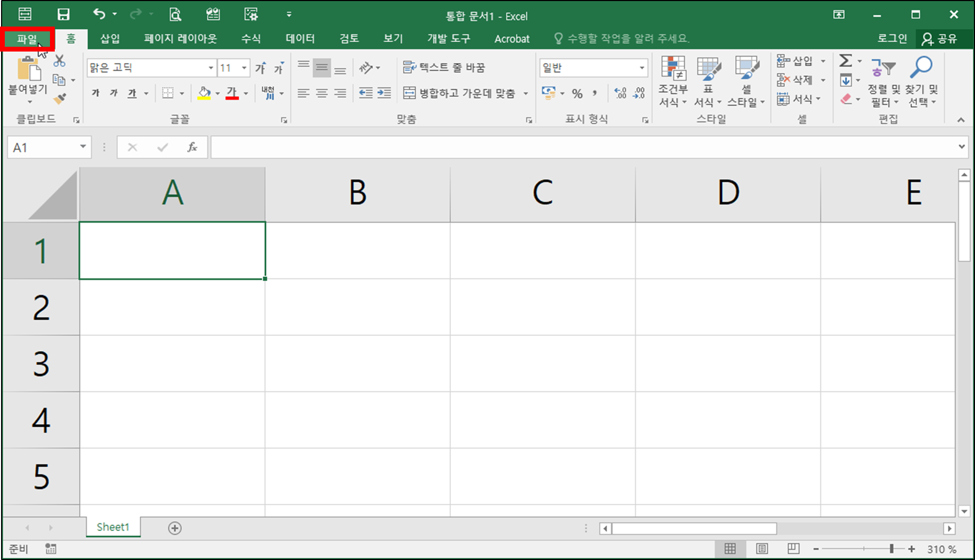Click the ribbon display options icon
Image resolution: width=975 pixels, height=560 pixels.
click(x=839, y=14)
